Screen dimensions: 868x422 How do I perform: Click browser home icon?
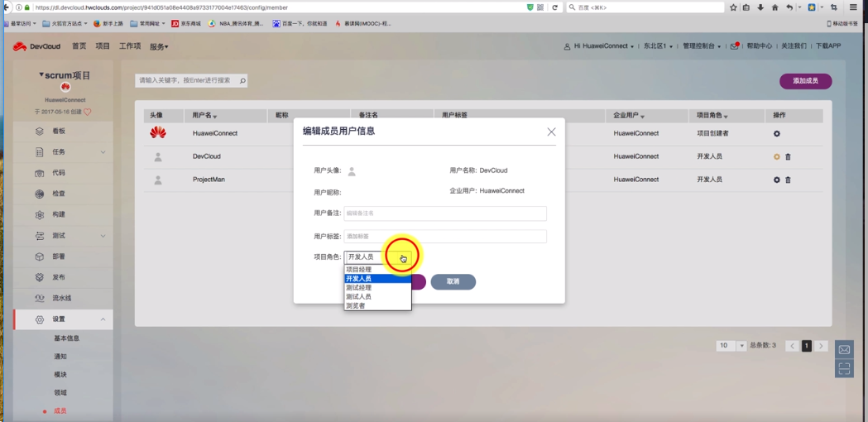point(775,7)
